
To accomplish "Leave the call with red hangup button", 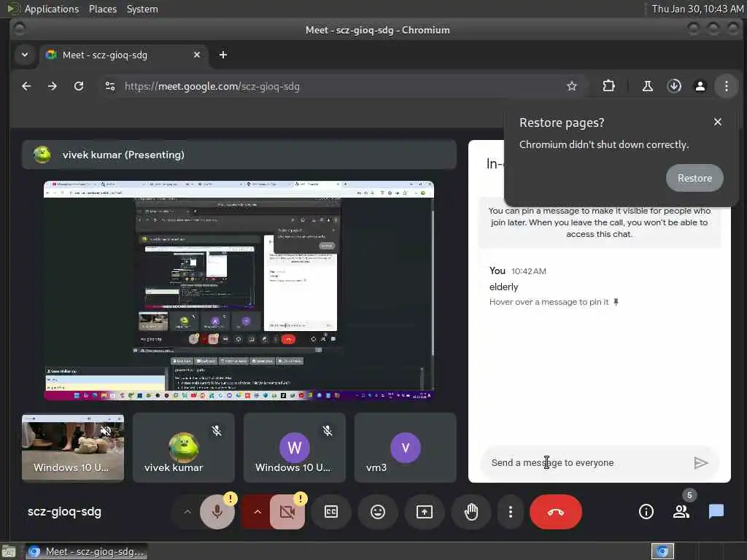I will [555, 512].
